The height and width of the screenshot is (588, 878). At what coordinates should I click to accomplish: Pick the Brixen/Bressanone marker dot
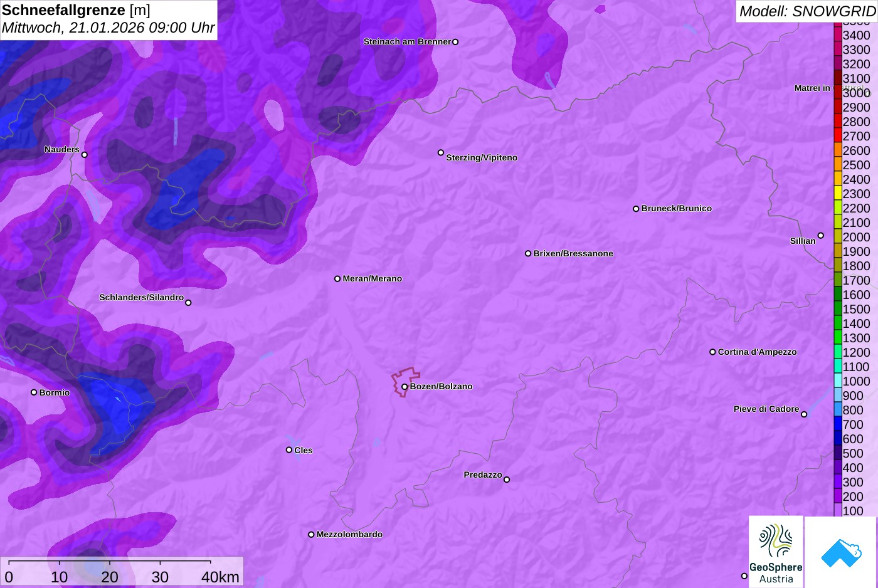coord(528,254)
